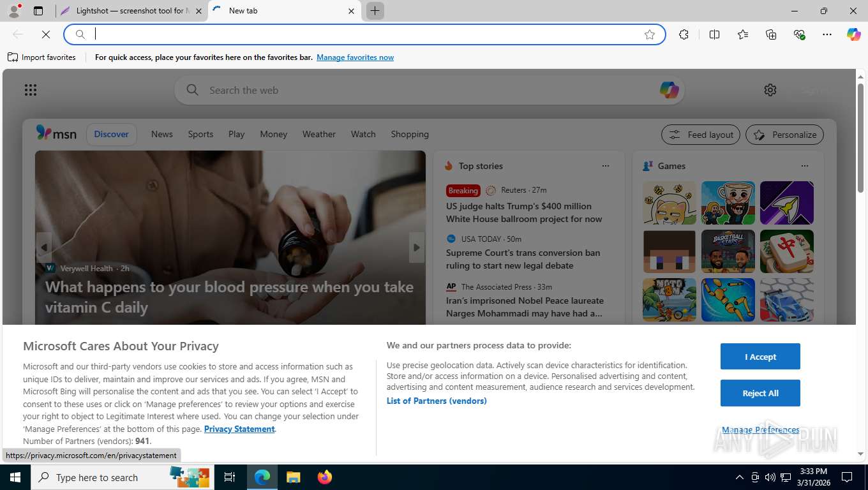Open File Explorer from taskbar
Image resolution: width=868 pixels, height=490 pixels.
click(x=293, y=477)
